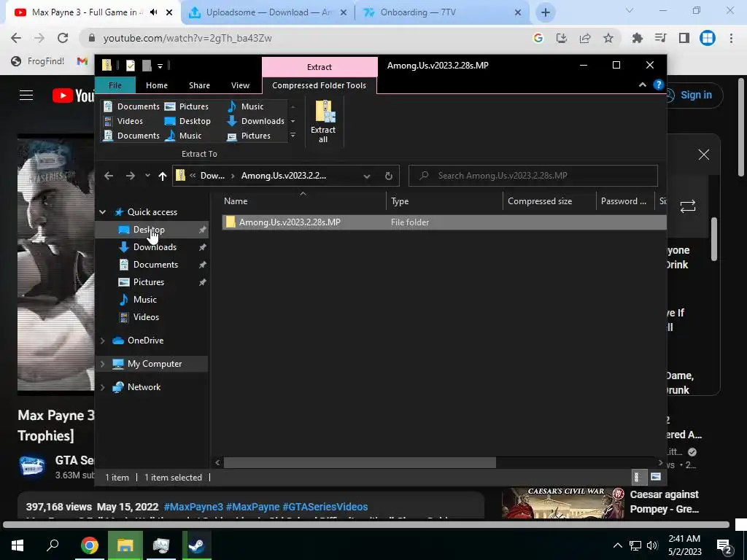The image size is (747, 560).
Task: Click Share this page icon in Chrome
Action: [x=585, y=38]
